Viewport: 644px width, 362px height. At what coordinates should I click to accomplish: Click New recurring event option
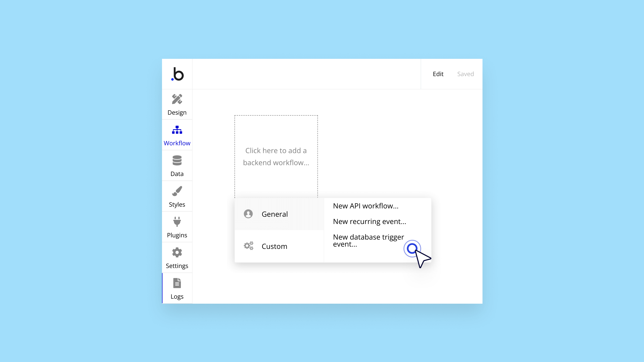[x=369, y=221]
